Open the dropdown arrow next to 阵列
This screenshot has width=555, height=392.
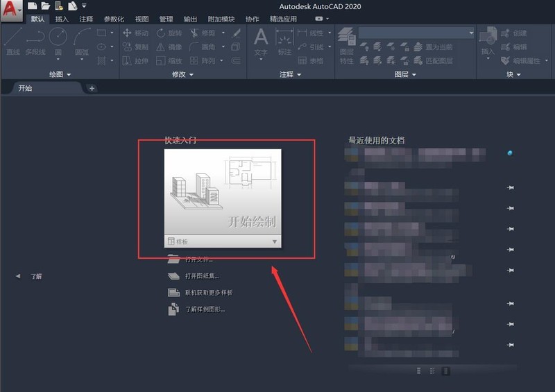pos(221,60)
